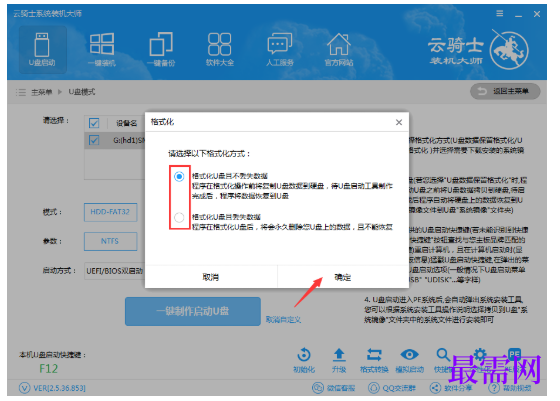This screenshot has width=560, height=401.
Task: Toggle the G:(hd1) device checkbox
Action: coord(94,140)
